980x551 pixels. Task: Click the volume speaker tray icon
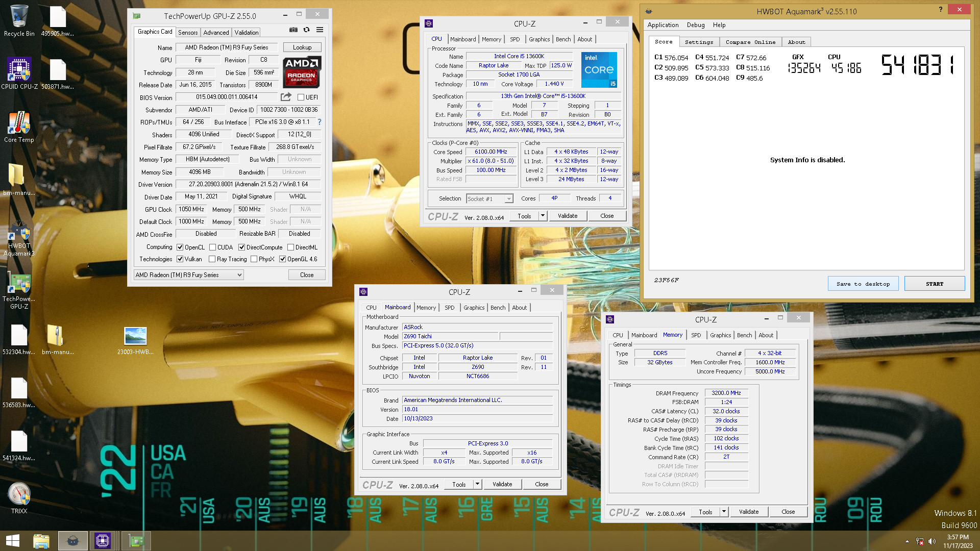932,541
